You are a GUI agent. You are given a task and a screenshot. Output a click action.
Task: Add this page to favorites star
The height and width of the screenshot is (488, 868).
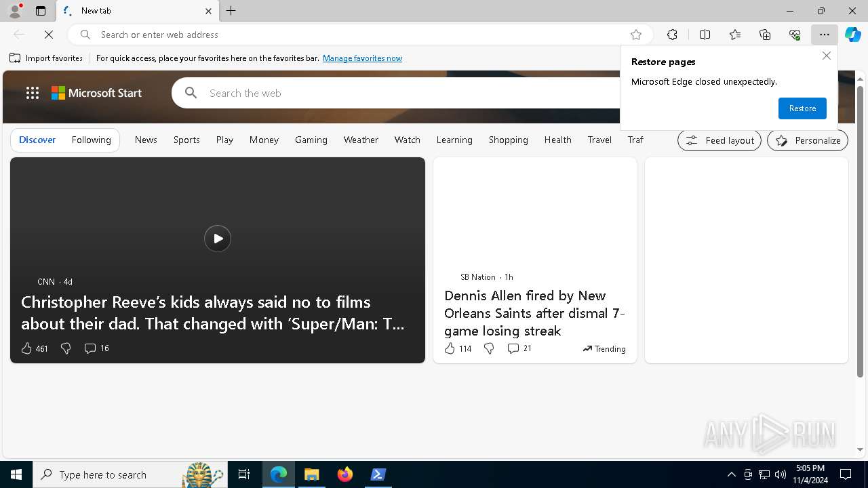click(x=636, y=35)
